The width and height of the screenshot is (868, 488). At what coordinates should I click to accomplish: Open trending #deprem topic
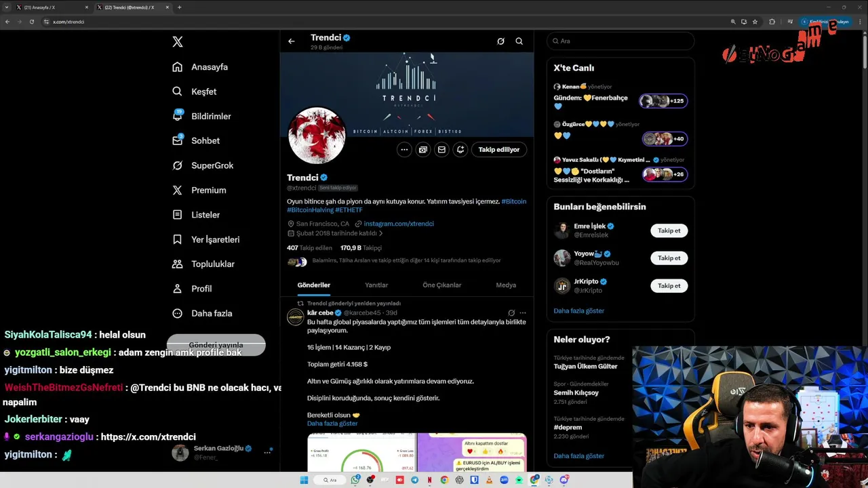[568, 428]
